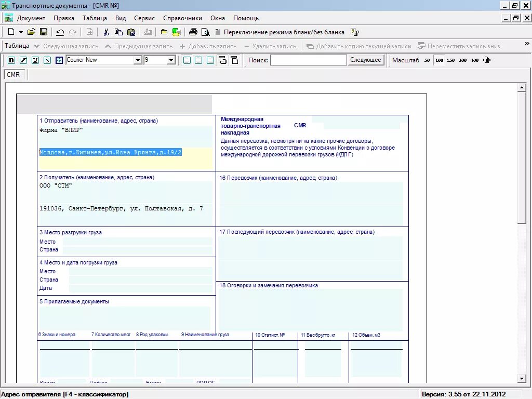The image size is (532, 399).
Task: Go to Следующая запись in table toolbar
Action: (x=66, y=46)
